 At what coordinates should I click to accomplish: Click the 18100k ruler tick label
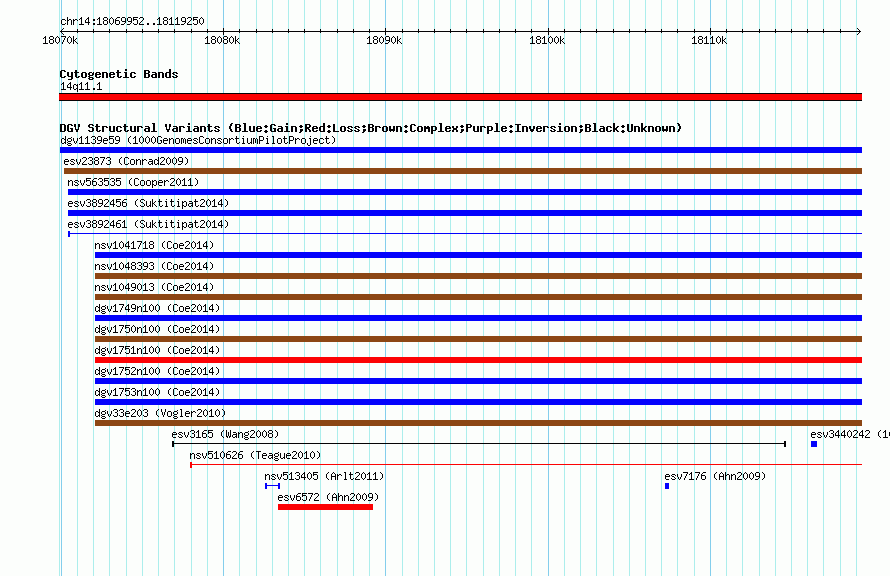(x=547, y=40)
